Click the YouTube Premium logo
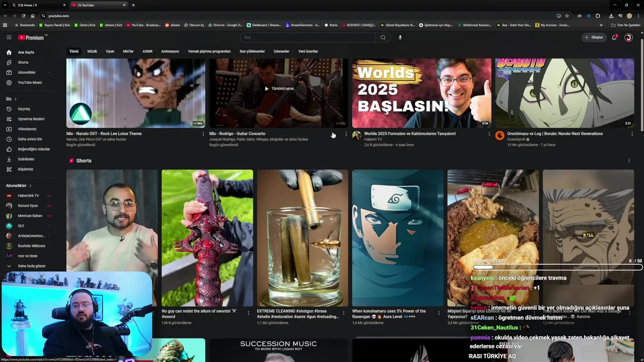 coord(32,37)
